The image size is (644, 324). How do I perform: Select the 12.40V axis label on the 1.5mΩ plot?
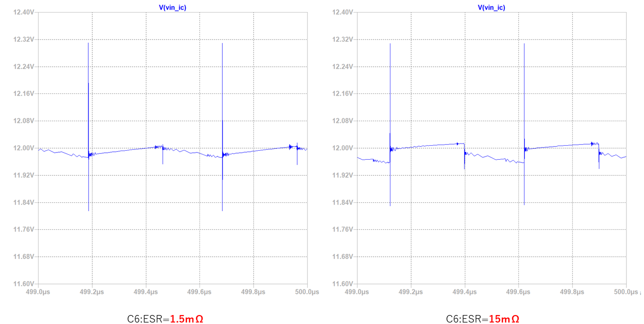point(24,12)
